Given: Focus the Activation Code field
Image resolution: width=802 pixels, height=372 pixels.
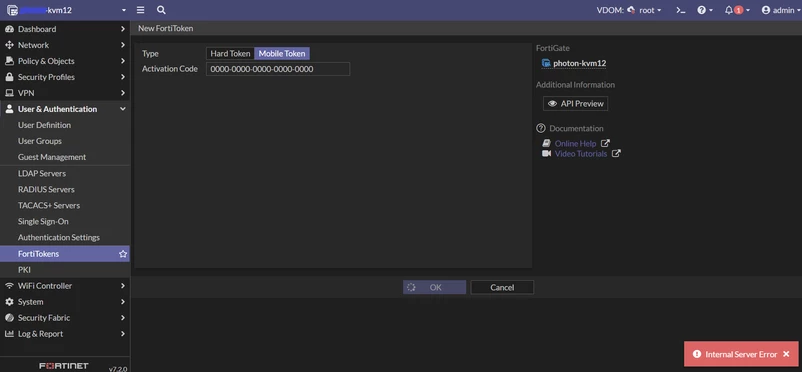Looking at the screenshot, I should pos(278,69).
